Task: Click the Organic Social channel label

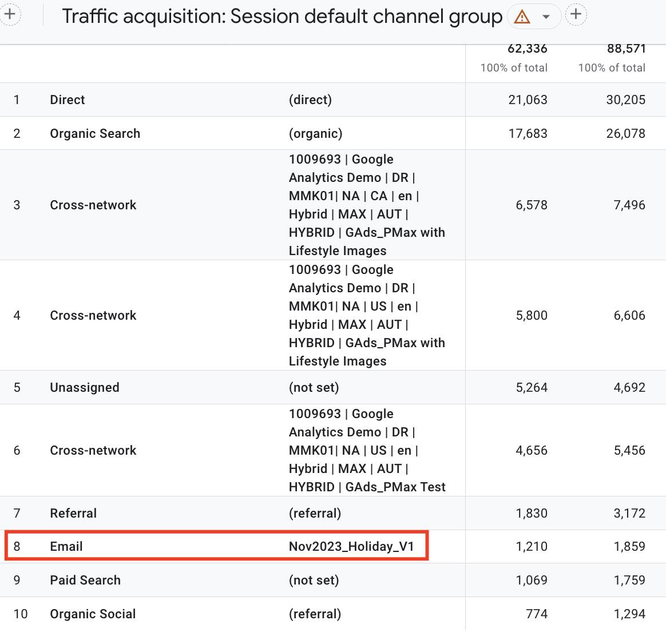Action: (x=93, y=614)
